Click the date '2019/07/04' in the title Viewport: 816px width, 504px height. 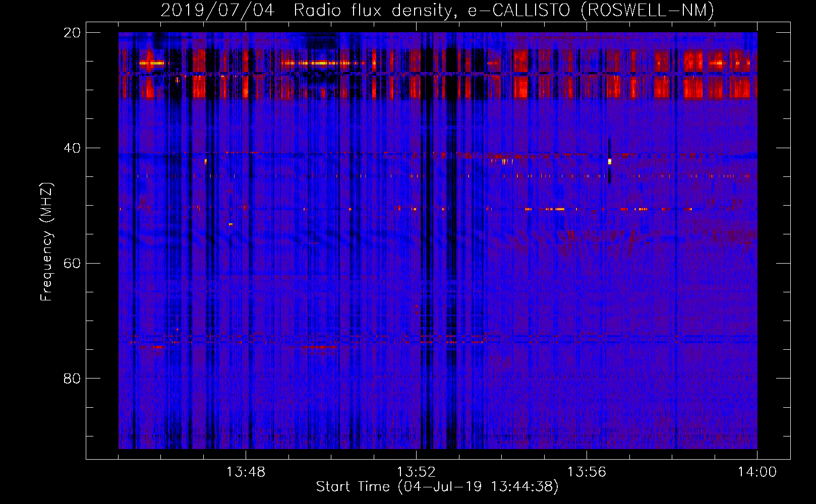[217, 10]
